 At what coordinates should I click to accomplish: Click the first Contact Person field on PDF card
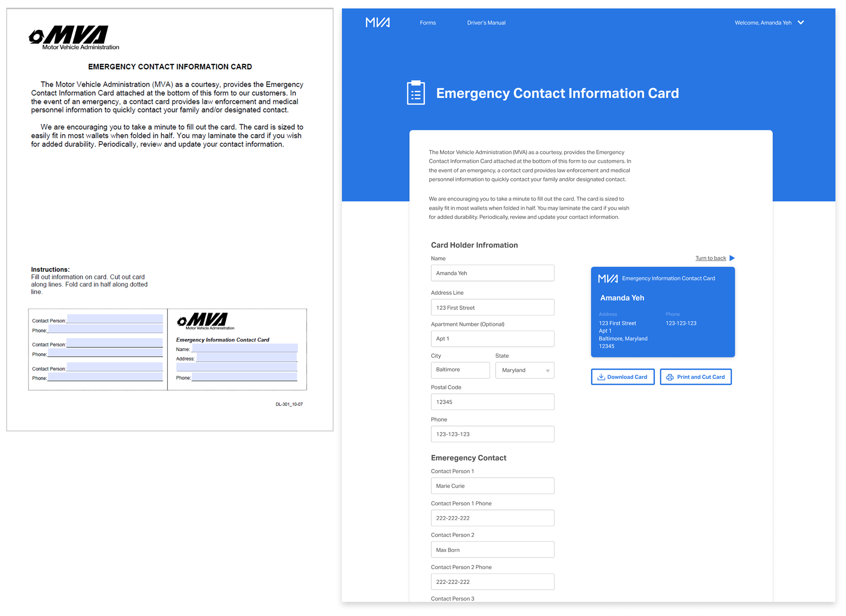point(115,319)
